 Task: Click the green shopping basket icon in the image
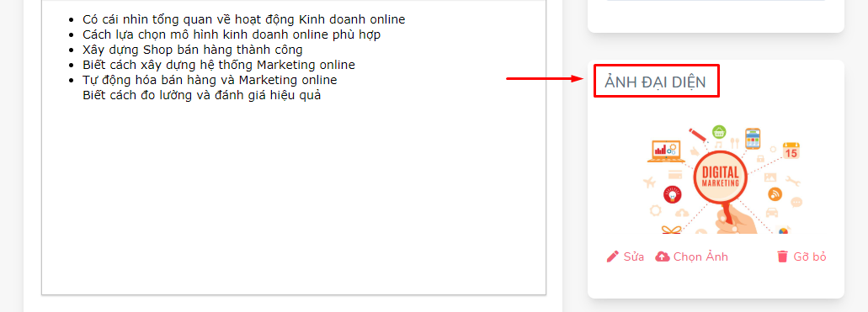tap(719, 132)
